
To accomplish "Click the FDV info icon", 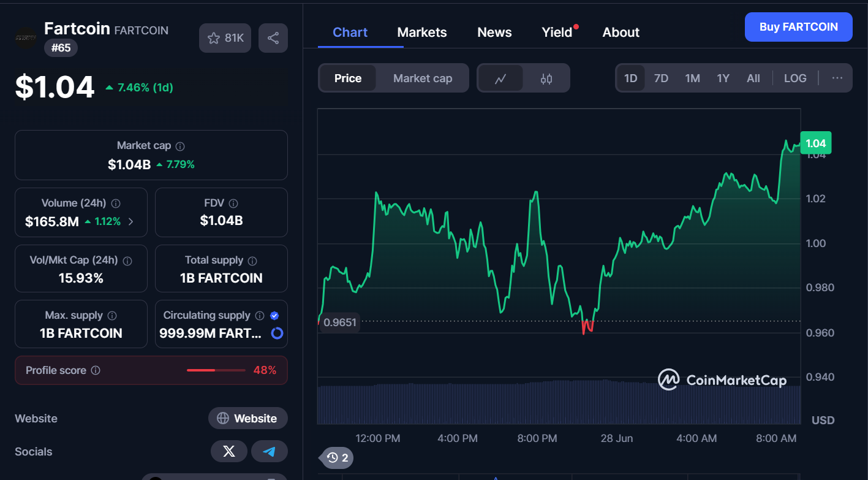I will point(233,204).
